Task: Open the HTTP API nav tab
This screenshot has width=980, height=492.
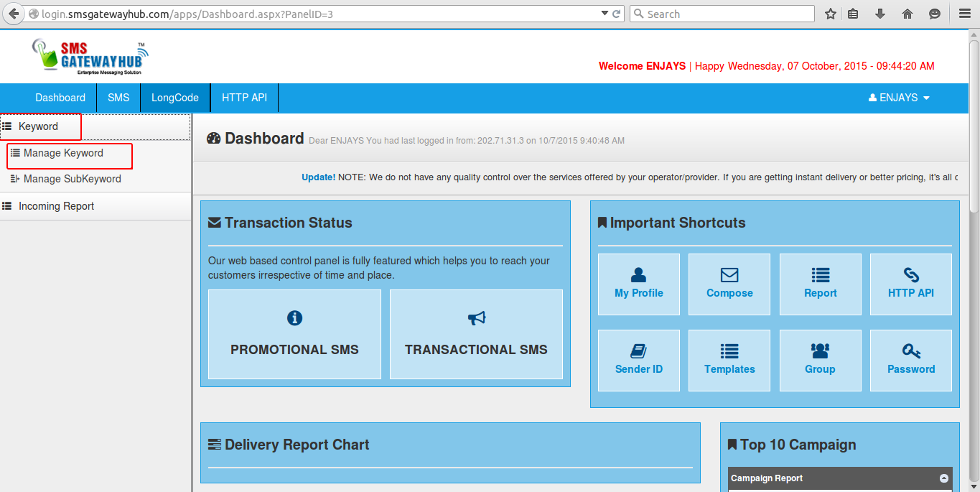Action: click(244, 98)
